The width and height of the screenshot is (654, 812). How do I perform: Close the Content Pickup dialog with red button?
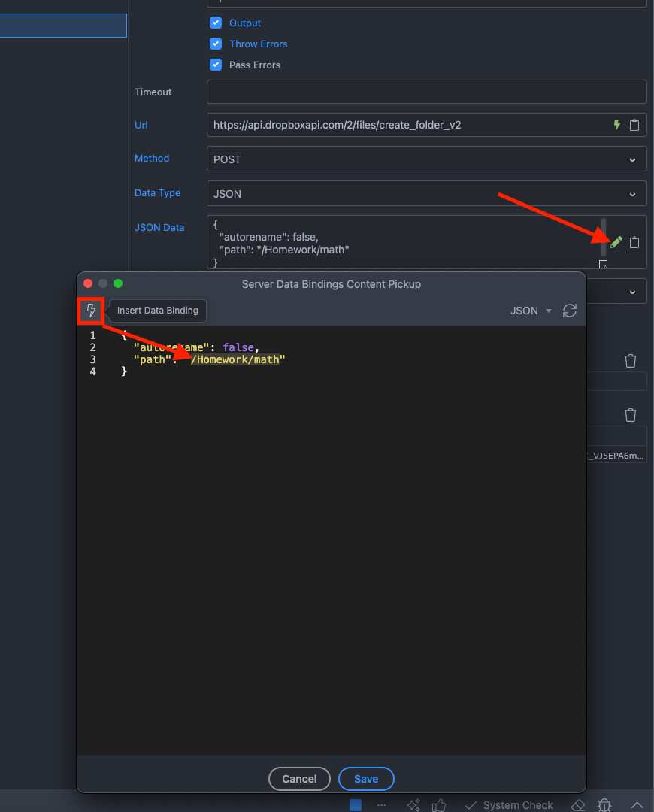tap(88, 283)
